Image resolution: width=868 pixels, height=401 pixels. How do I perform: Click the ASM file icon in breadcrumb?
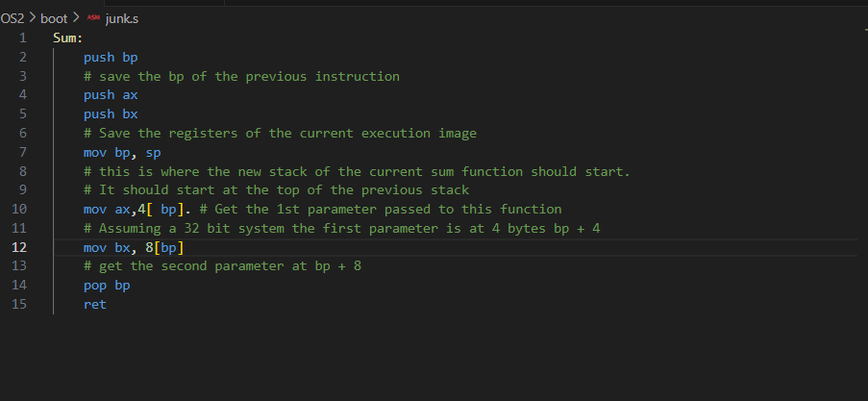click(x=93, y=18)
